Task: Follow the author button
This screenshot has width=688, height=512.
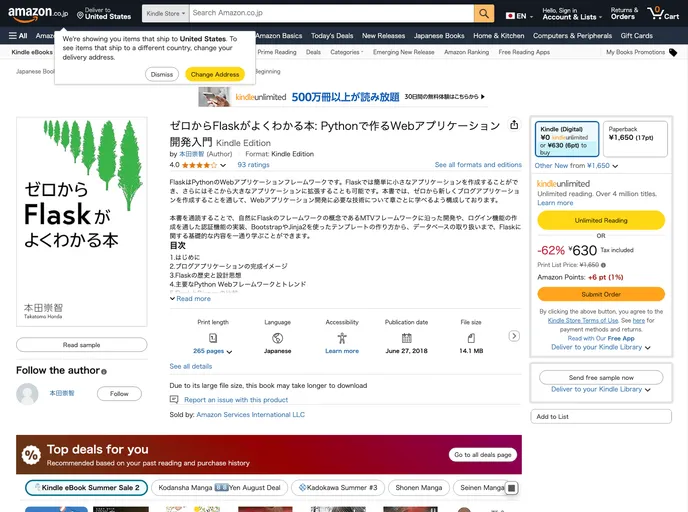Action: (119, 394)
